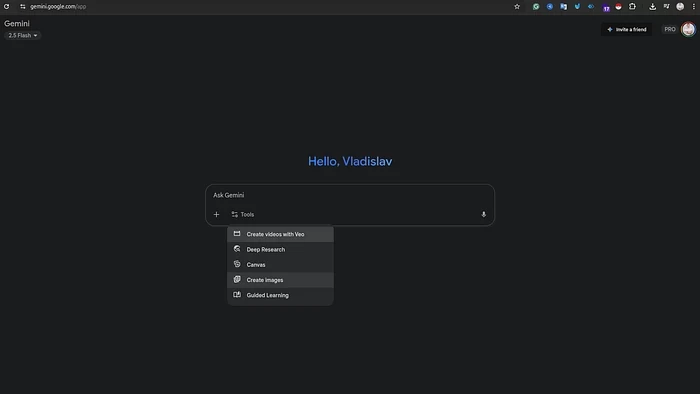Open the extensions puzzle icon
The height and width of the screenshot is (394, 700).
[x=632, y=7]
